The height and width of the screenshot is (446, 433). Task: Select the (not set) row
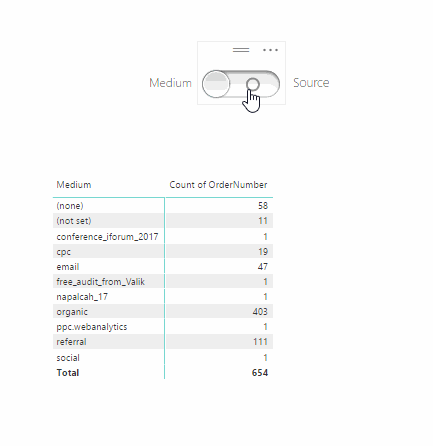[163, 221]
